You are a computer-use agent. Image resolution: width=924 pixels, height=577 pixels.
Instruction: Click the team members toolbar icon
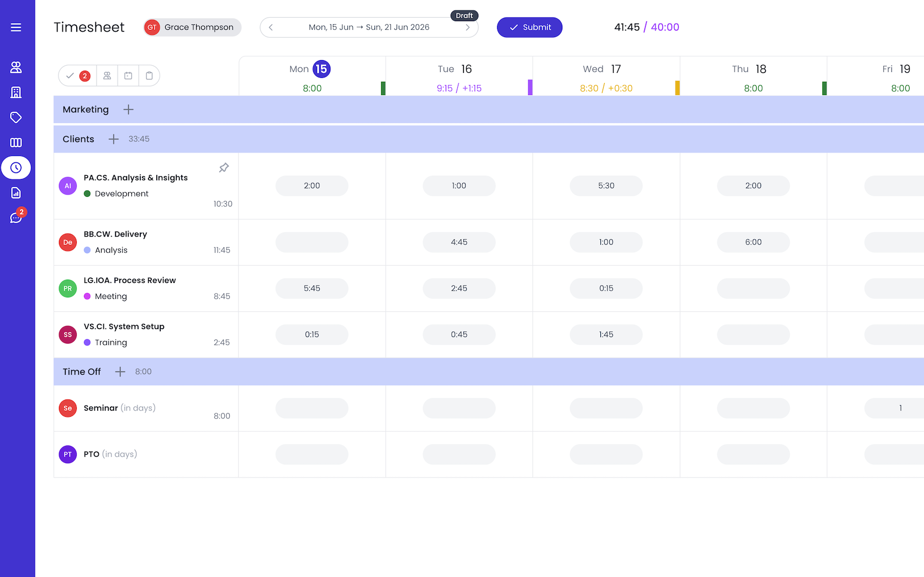point(107,76)
